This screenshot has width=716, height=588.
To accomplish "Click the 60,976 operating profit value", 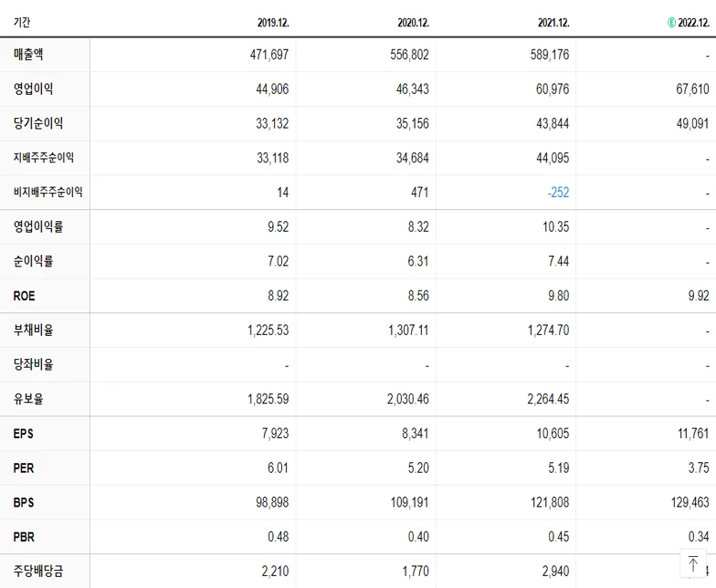I will click(x=553, y=89).
